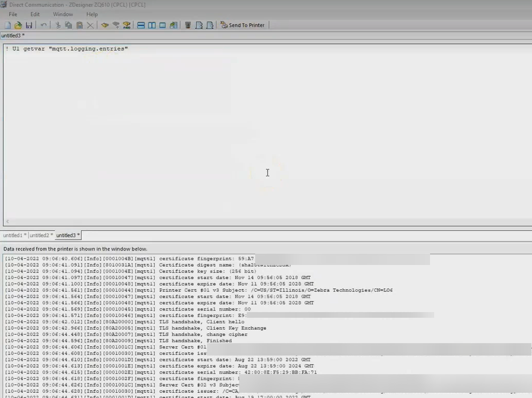Click the Send To Printer button

click(242, 25)
